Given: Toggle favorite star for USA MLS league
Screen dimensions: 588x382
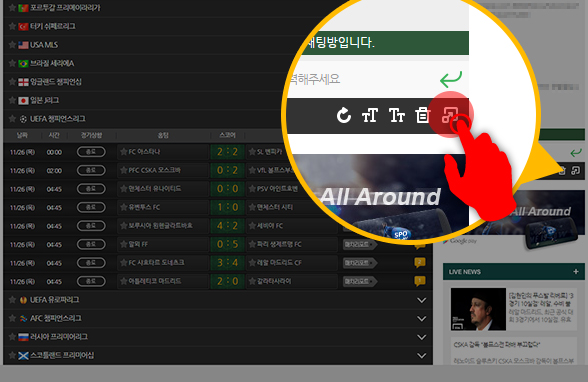Looking at the screenshot, I should coord(12,45).
